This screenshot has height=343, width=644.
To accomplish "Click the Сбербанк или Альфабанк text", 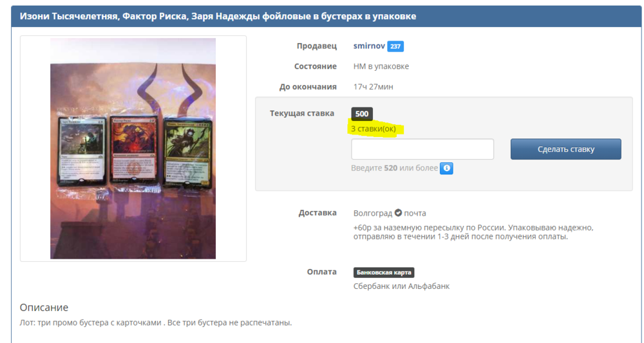I will coord(401,286).
